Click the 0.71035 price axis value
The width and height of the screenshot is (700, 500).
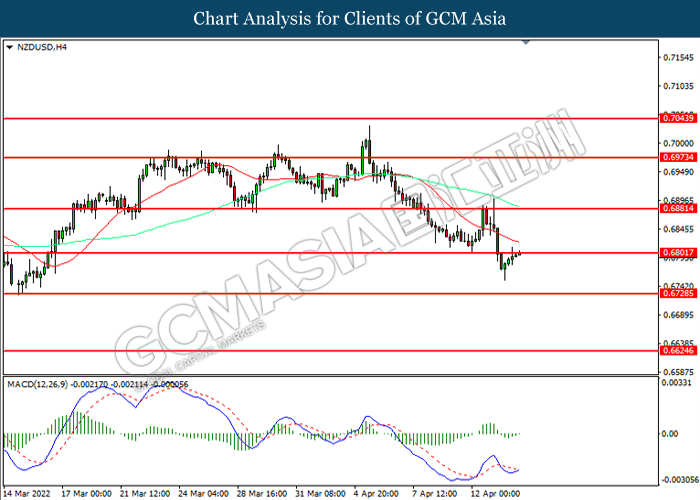tap(679, 86)
